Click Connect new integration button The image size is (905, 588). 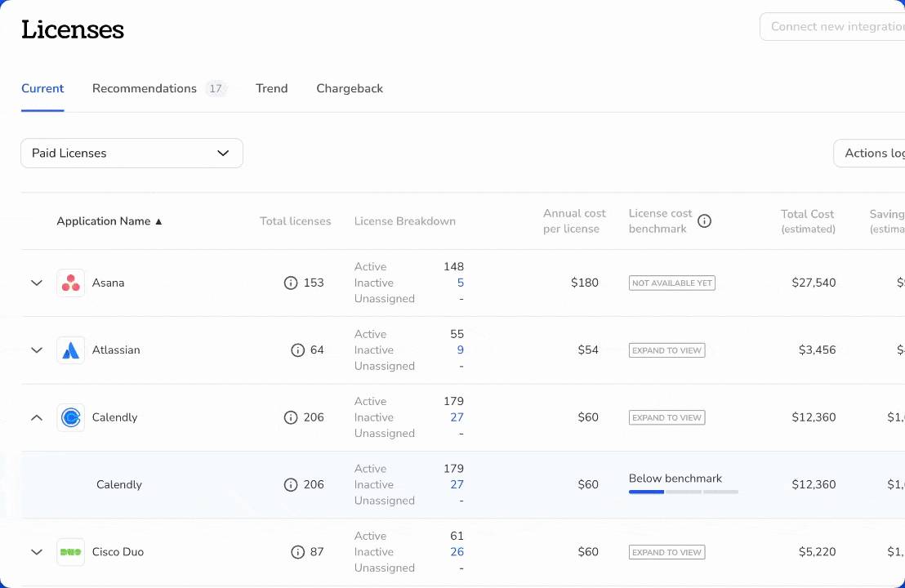pos(832,27)
